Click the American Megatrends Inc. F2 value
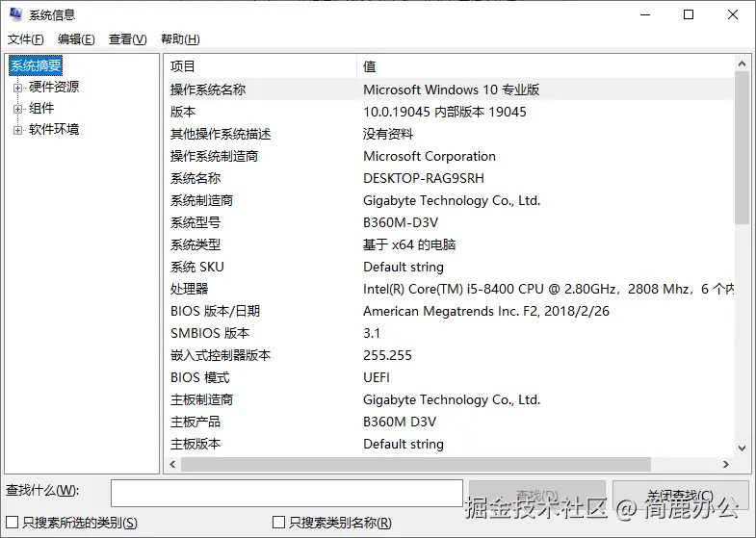756x538 pixels. click(x=486, y=311)
